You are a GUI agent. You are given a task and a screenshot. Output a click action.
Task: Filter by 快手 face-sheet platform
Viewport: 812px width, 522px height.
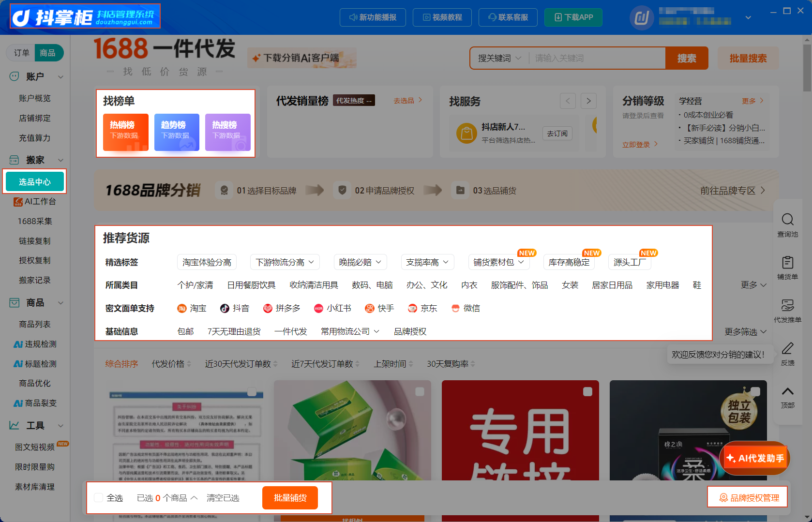pyautogui.click(x=379, y=308)
